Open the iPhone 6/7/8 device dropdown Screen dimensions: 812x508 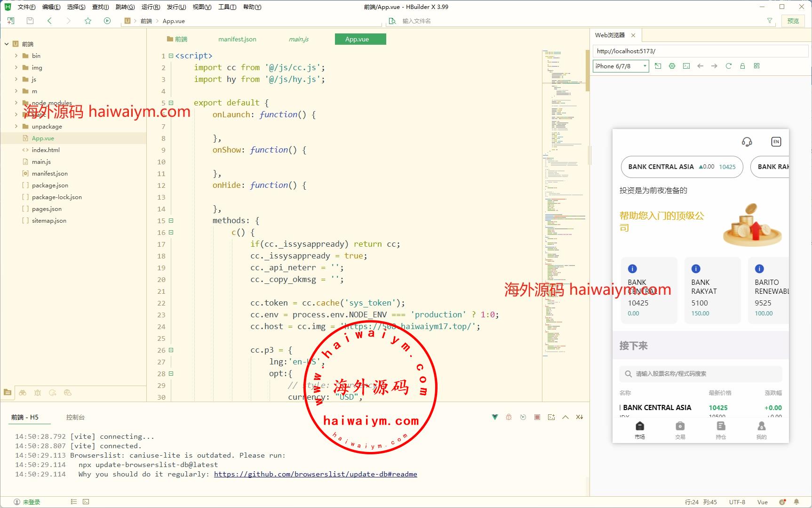click(x=621, y=66)
